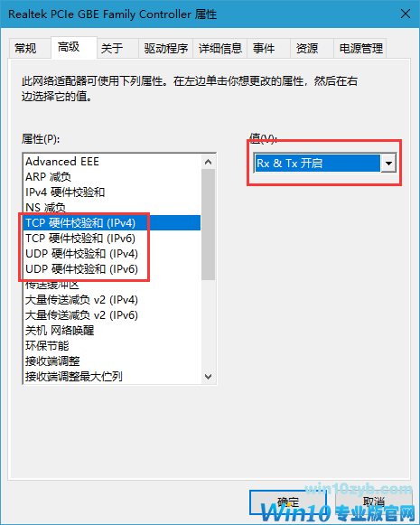Click the Rx & Tx 开启 combo box
Screen dimensions: 420x525
[325, 164]
